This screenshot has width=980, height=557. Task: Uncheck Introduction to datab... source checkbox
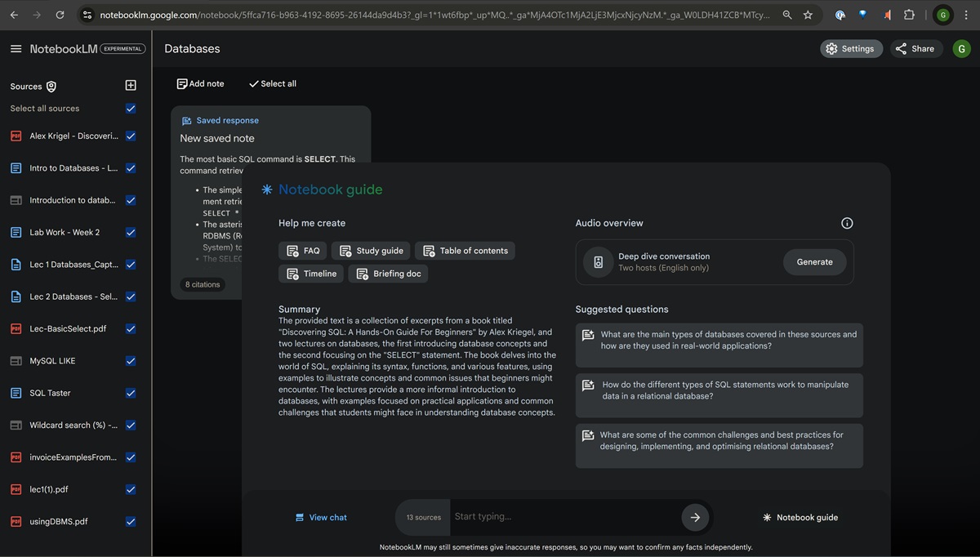pos(131,200)
